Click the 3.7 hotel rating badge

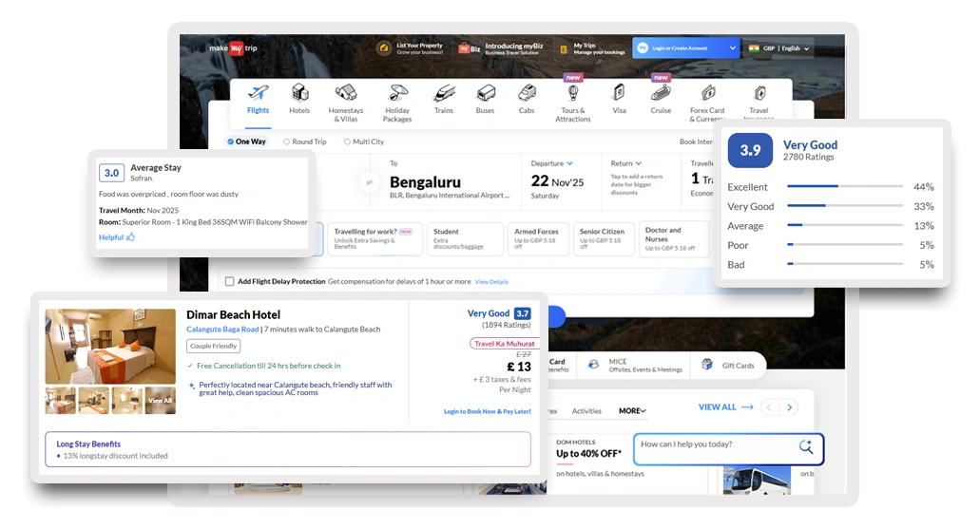[x=523, y=313]
